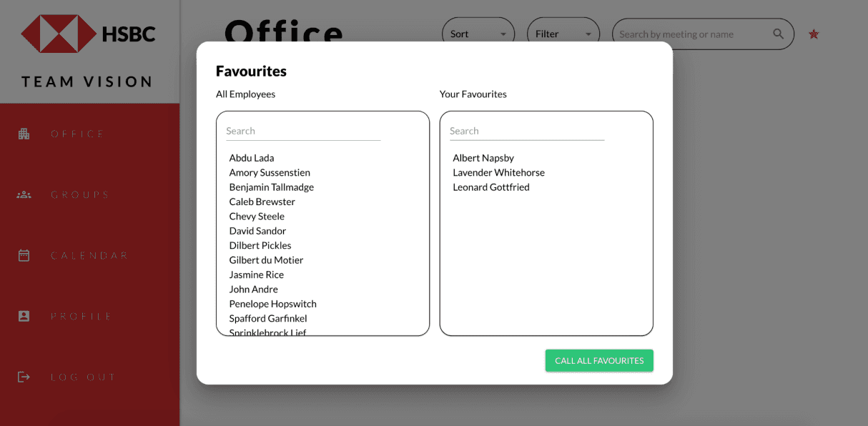Click the Search by meeting or name field

(x=690, y=34)
